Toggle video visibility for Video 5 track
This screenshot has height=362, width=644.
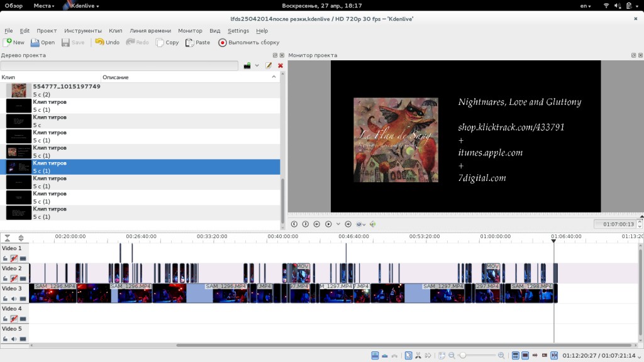pos(23,339)
